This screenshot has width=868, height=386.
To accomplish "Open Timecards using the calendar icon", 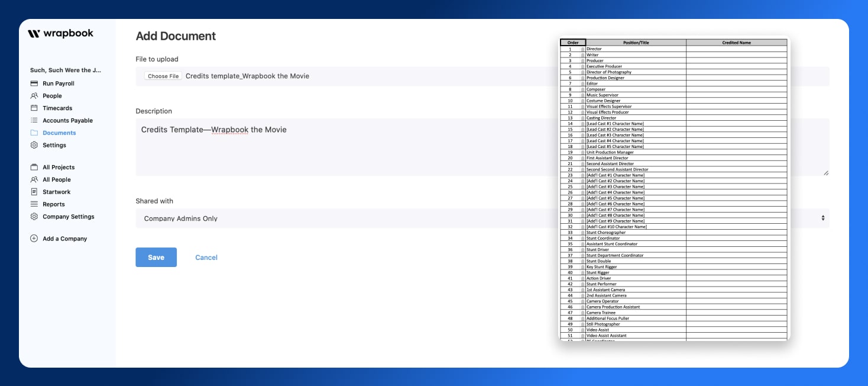I will [34, 108].
